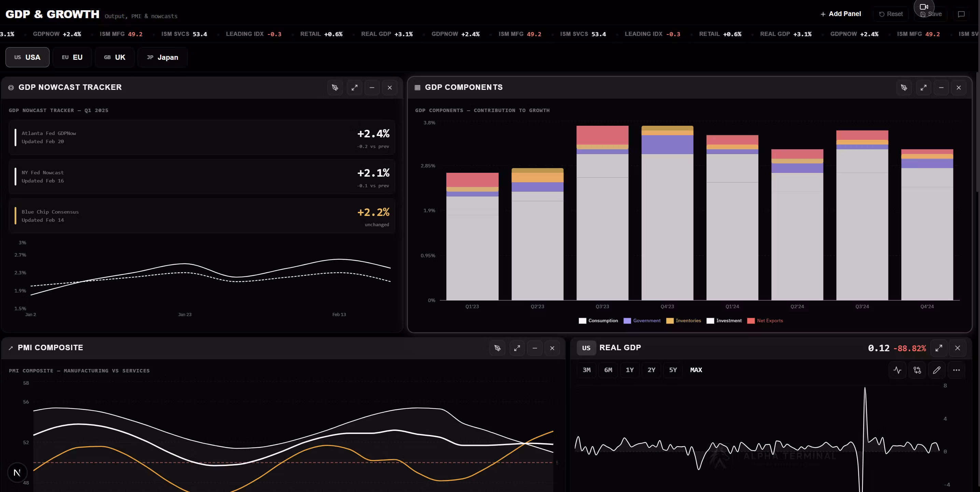Click the screen recording camera icon
The image size is (980, 492).
coord(924,7)
